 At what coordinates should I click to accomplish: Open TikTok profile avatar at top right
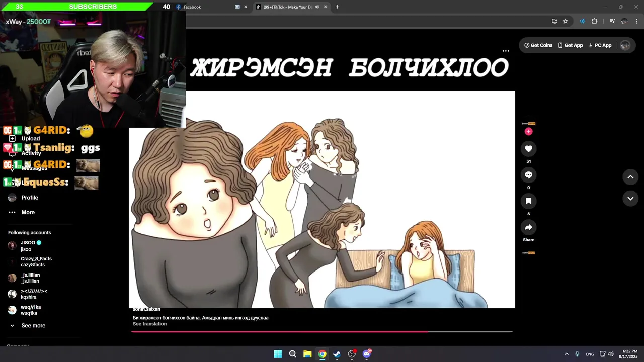pyautogui.click(x=625, y=45)
